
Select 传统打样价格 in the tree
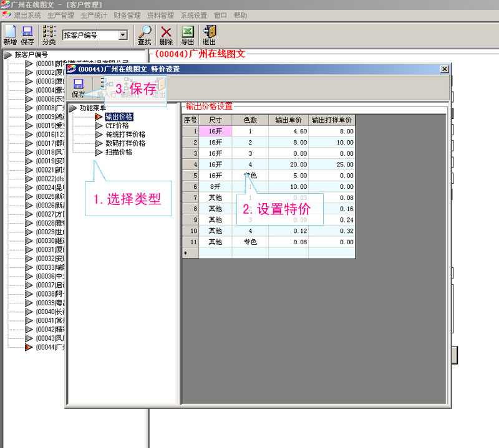point(125,135)
